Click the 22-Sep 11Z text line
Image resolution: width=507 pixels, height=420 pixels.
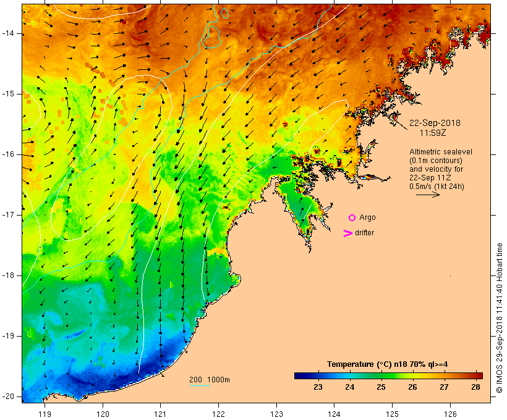pyautogui.click(x=430, y=178)
